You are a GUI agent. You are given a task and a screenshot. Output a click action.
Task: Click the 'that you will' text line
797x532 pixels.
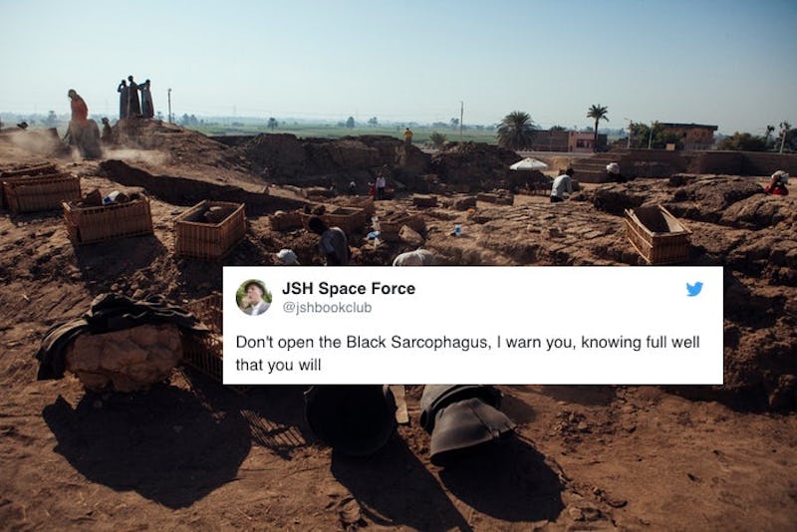click(278, 365)
